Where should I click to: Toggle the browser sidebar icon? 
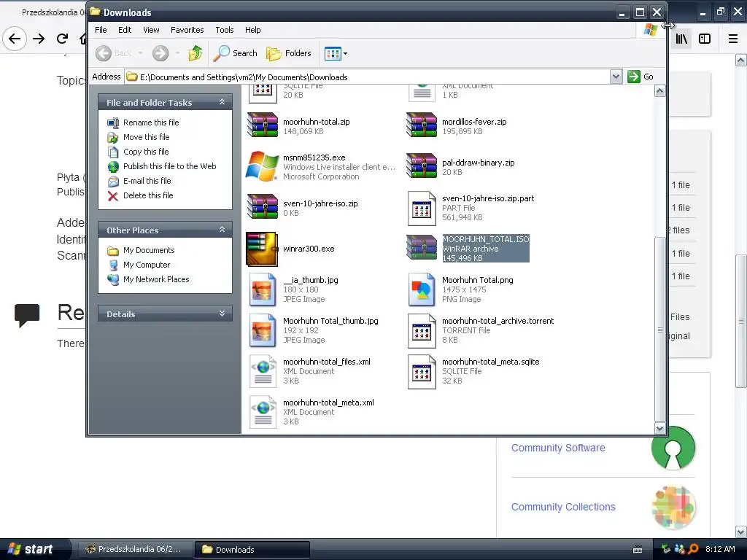pyautogui.click(x=705, y=39)
